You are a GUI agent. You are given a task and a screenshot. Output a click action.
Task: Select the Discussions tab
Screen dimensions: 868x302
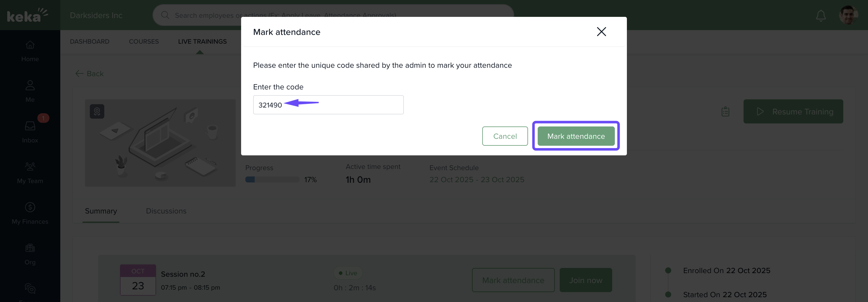click(166, 211)
